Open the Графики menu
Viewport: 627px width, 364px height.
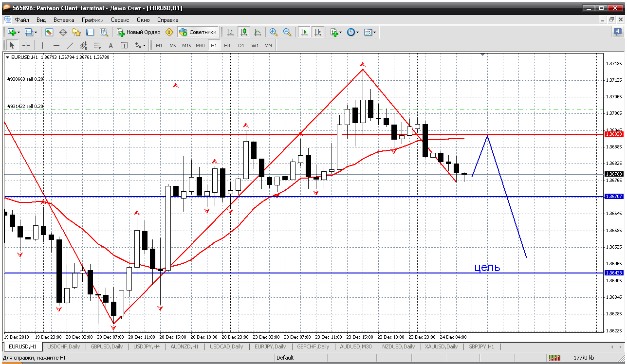click(x=92, y=20)
